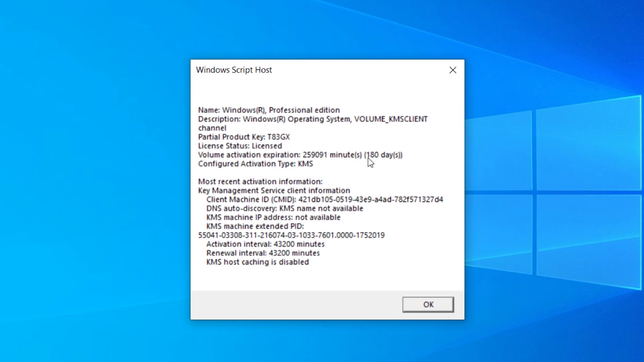Click the Client Machine ID (CMID) line

pyautogui.click(x=324, y=199)
